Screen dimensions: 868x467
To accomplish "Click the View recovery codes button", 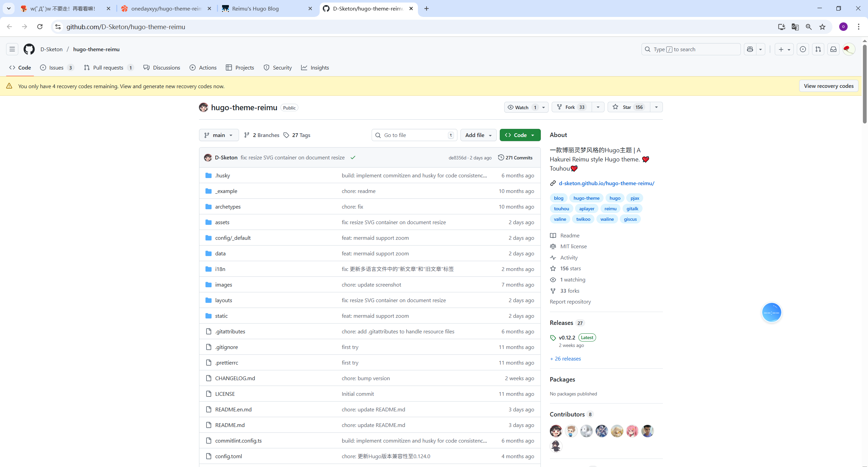I will click(x=828, y=86).
